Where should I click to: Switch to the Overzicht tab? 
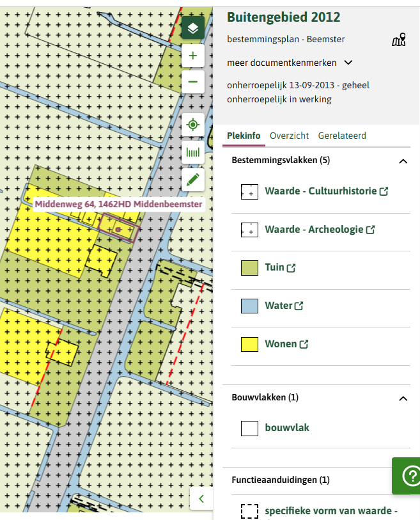289,136
